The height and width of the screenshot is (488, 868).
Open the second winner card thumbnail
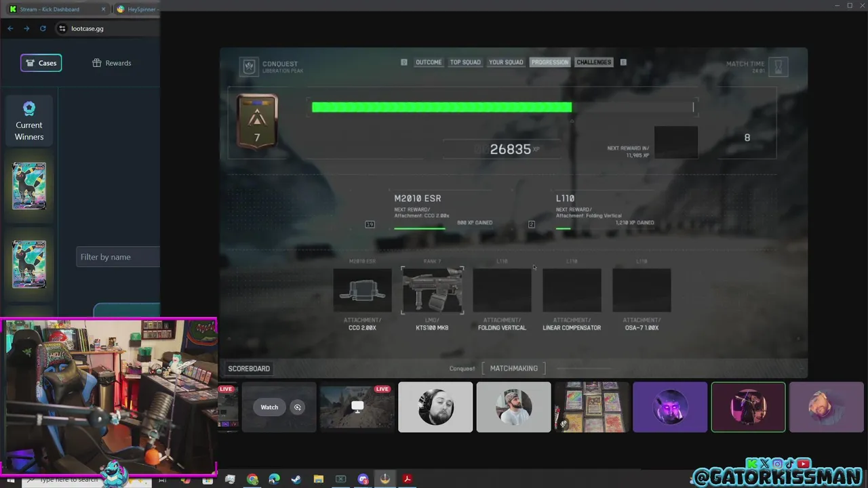click(29, 264)
